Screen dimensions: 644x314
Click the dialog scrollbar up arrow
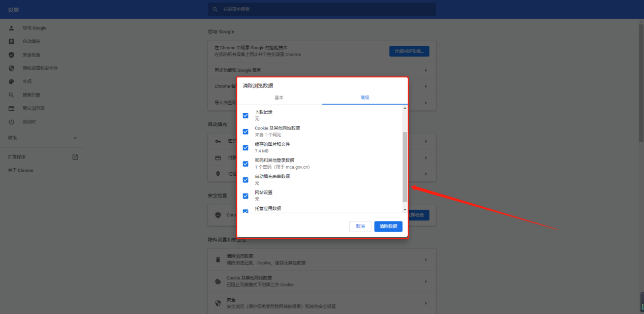click(405, 108)
